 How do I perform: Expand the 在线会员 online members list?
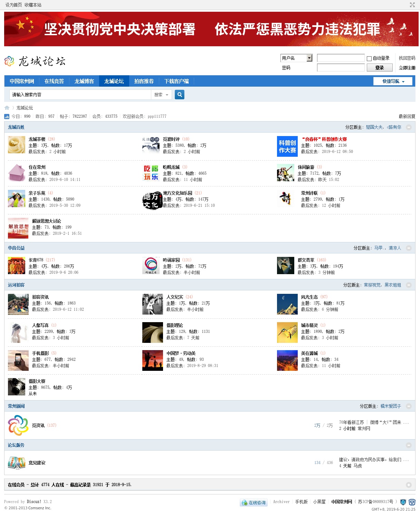coord(409,485)
